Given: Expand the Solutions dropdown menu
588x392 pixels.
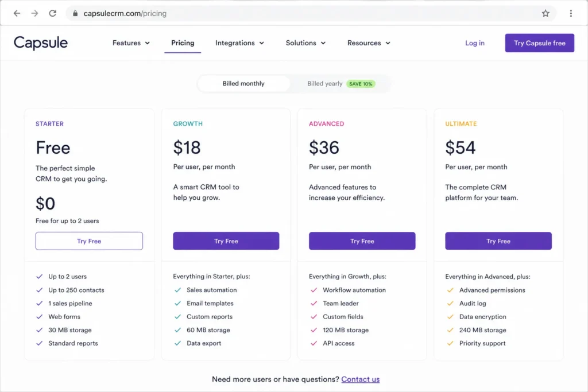Looking at the screenshot, I should click(305, 43).
